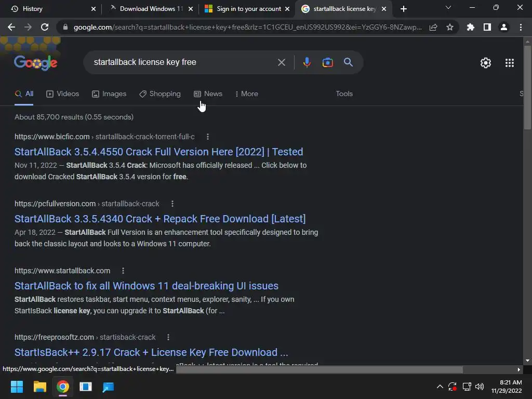Select the Shopping results filter
Viewport: 532px width, 399px height.
click(x=160, y=94)
